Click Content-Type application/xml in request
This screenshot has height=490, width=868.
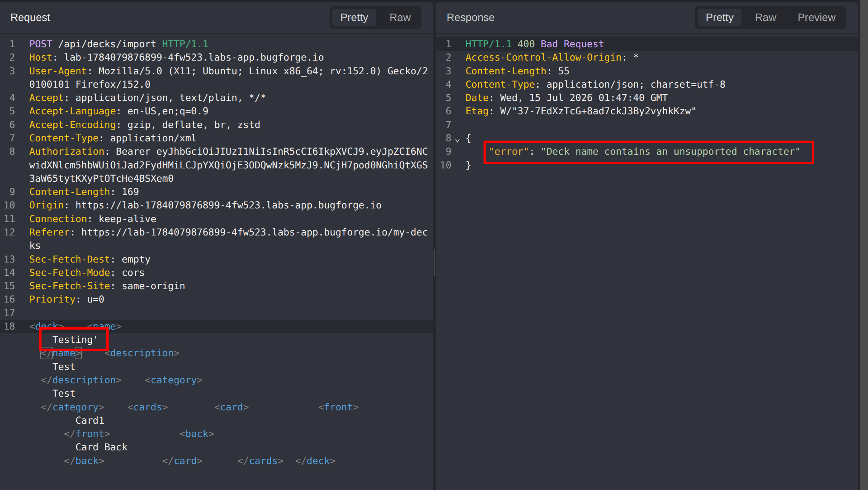point(113,138)
